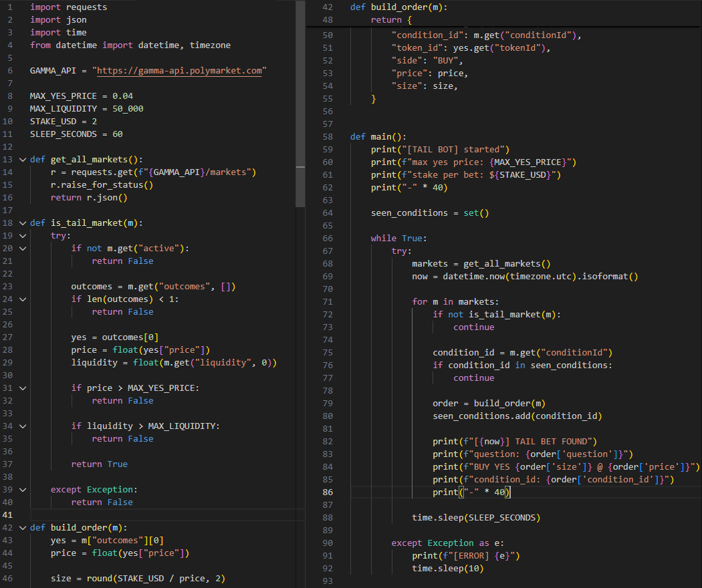Click 'if condition_id in seen_conditions:' line

(x=522, y=365)
